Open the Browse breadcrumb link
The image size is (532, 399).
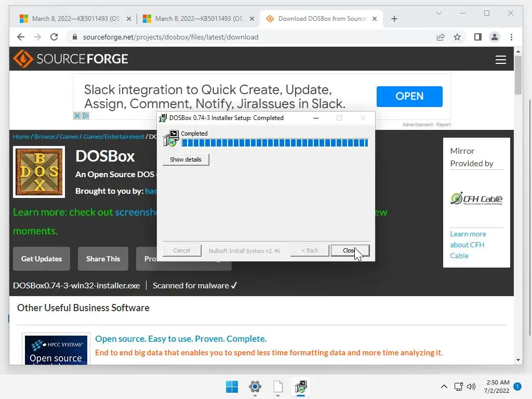pos(45,137)
